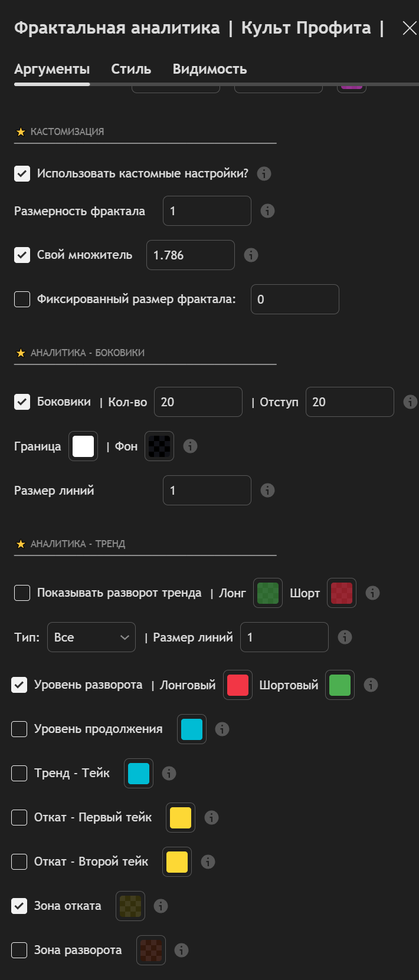Click info icon for Уровень продолжения

pos(222,729)
